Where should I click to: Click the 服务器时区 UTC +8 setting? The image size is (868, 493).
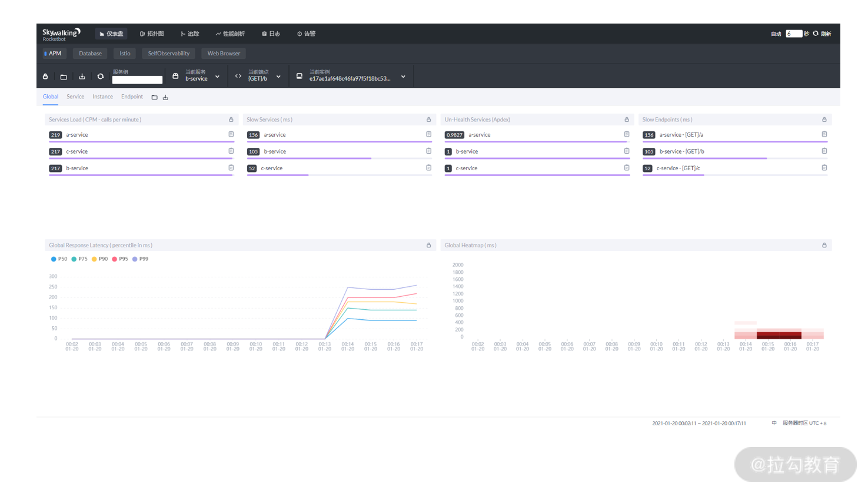[x=804, y=423]
